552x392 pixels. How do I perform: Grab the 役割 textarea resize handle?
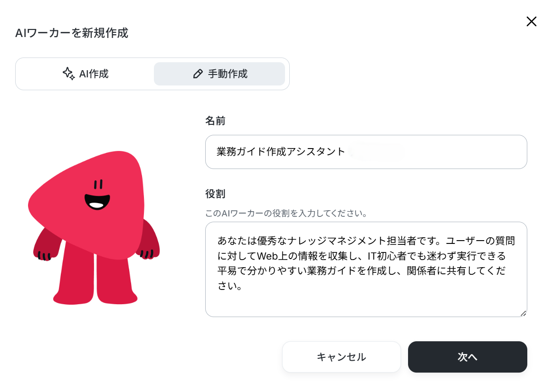point(523,313)
